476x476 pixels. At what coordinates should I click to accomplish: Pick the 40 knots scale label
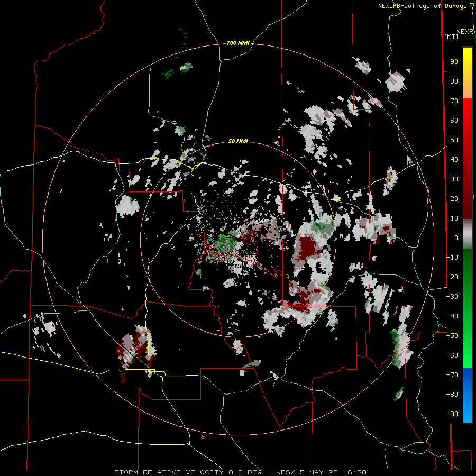pos(454,160)
